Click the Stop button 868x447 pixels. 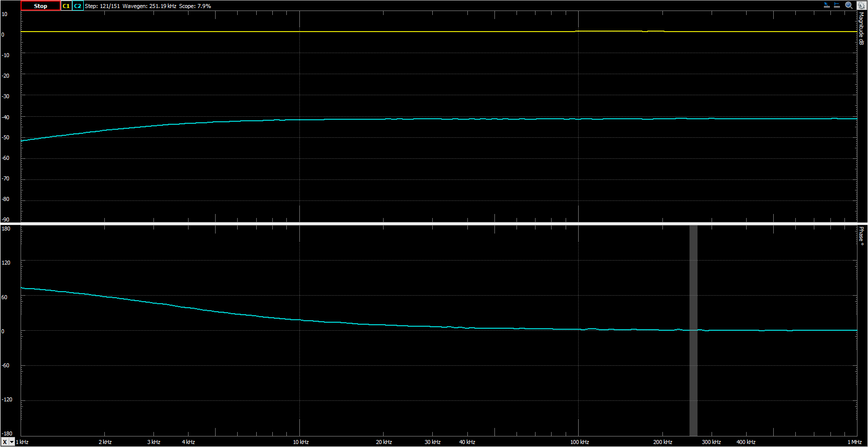(41, 6)
